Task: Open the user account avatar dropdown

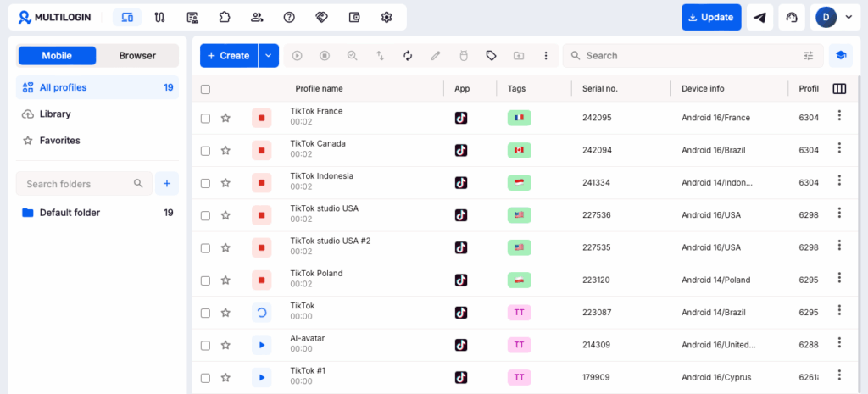Action: [834, 17]
